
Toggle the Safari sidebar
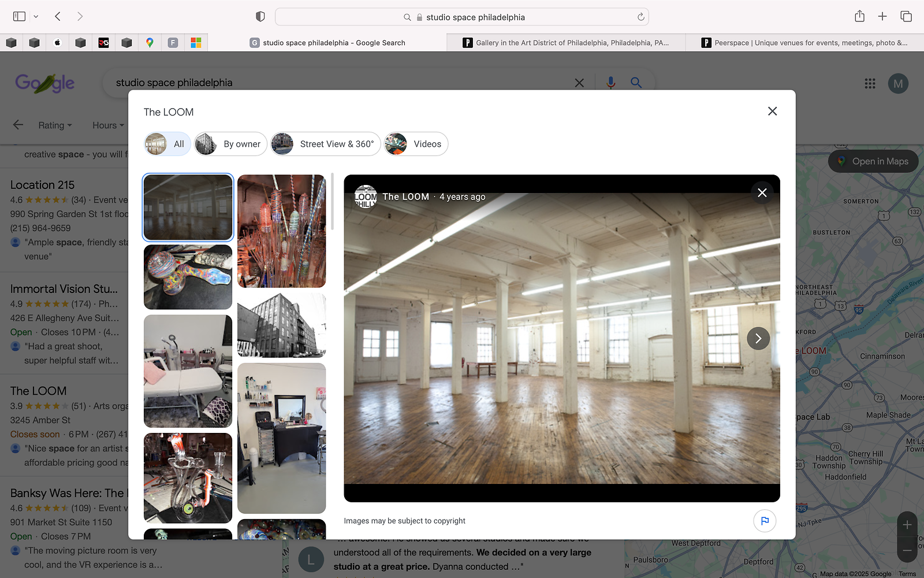(x=19, y=17)
